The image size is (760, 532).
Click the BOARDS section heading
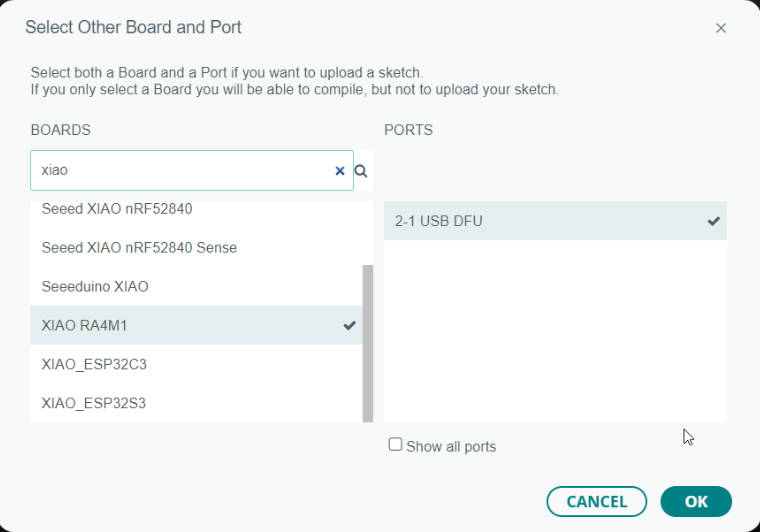tap(61, 130)
